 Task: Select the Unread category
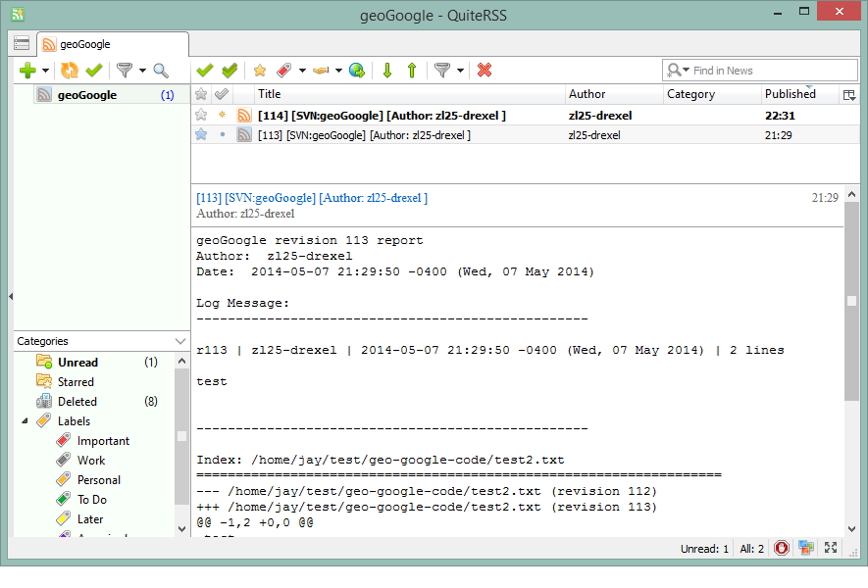click(x=94, y=363)
